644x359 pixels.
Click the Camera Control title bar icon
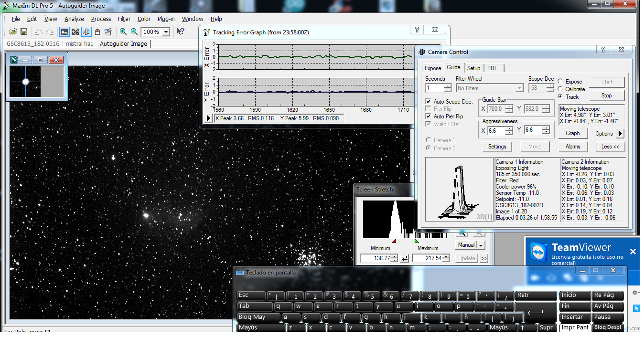click(x=422, y=52)
